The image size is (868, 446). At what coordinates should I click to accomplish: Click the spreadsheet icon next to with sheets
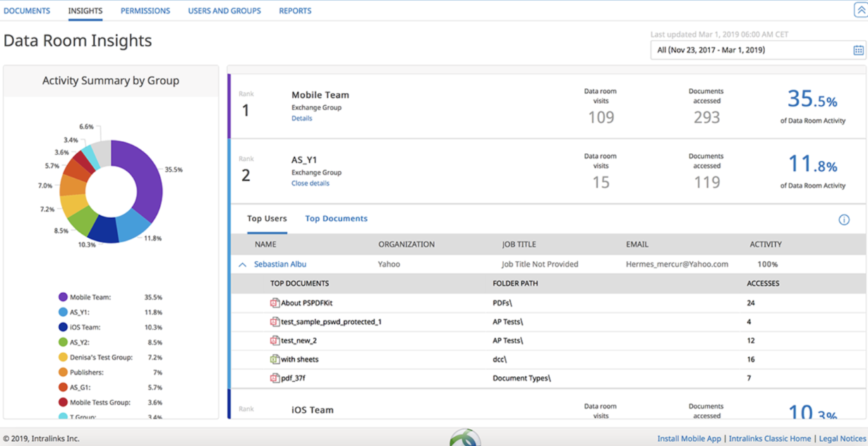pos(275,359)
